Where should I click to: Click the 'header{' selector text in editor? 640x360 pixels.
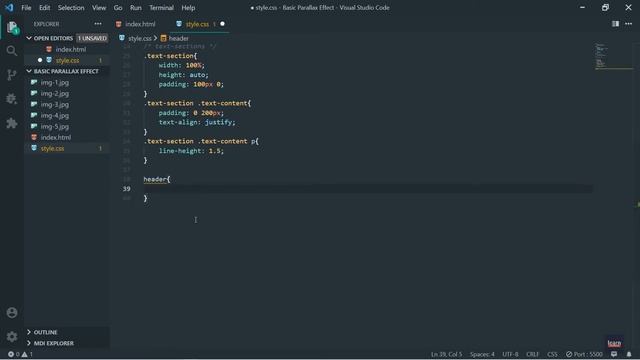click(x=157, y=179)
